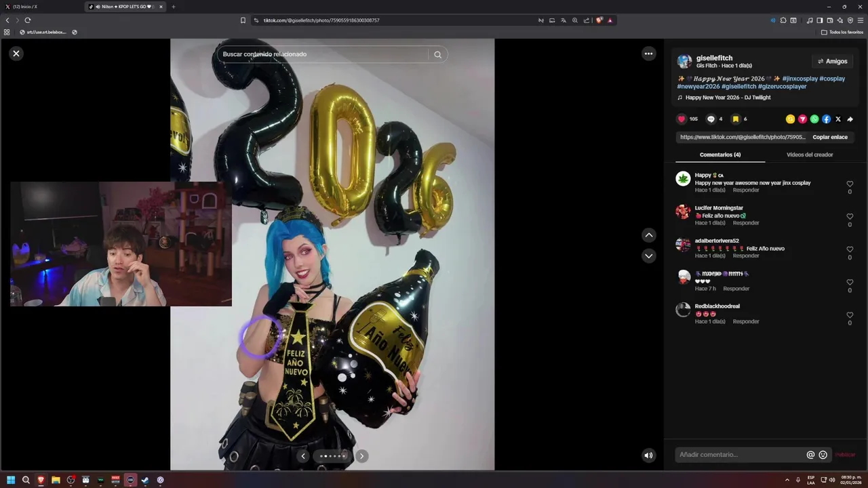Share the post via WhatsApp icon

(814, 119)
